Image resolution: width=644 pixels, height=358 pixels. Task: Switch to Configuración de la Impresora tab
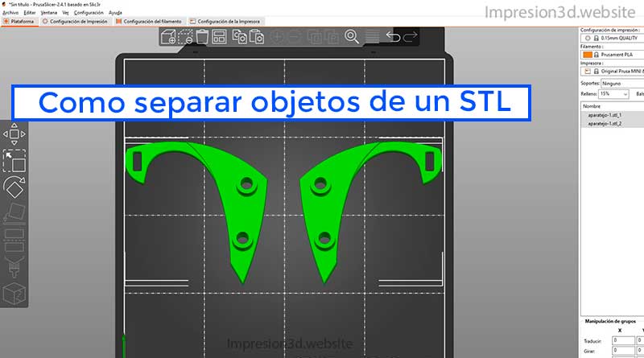click(x=225, y=22)
